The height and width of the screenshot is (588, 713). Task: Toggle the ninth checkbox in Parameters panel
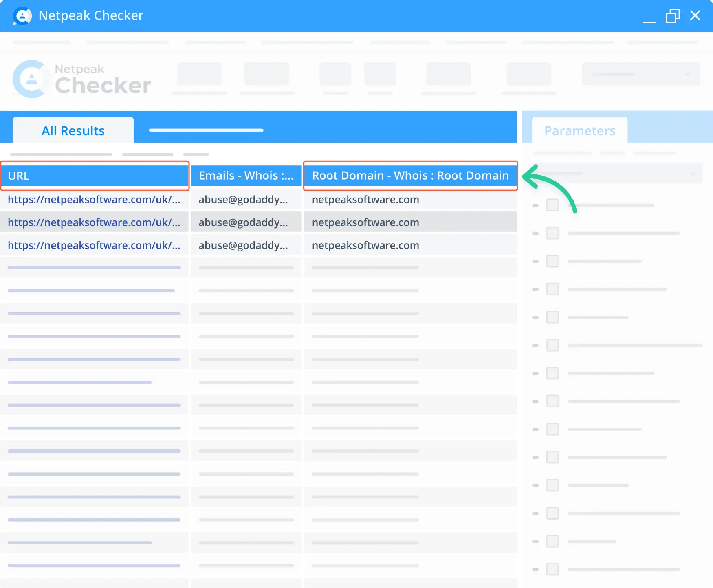(x=552, y=429)
